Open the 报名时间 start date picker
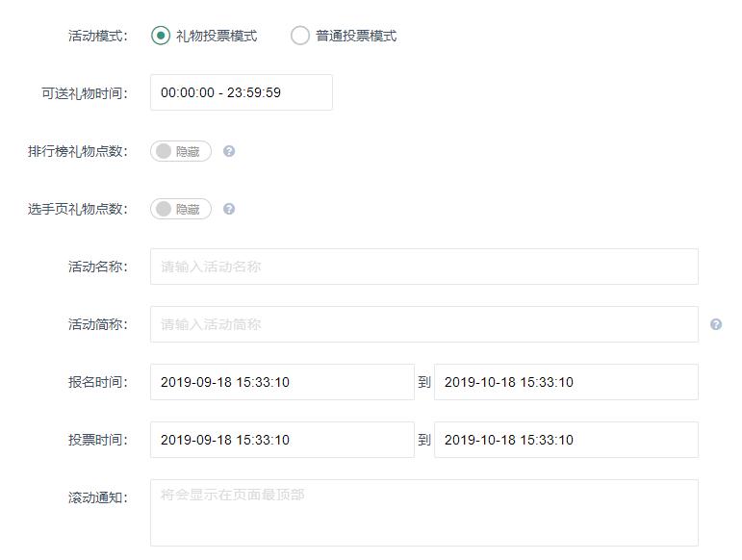 click(x=282, y=382)
